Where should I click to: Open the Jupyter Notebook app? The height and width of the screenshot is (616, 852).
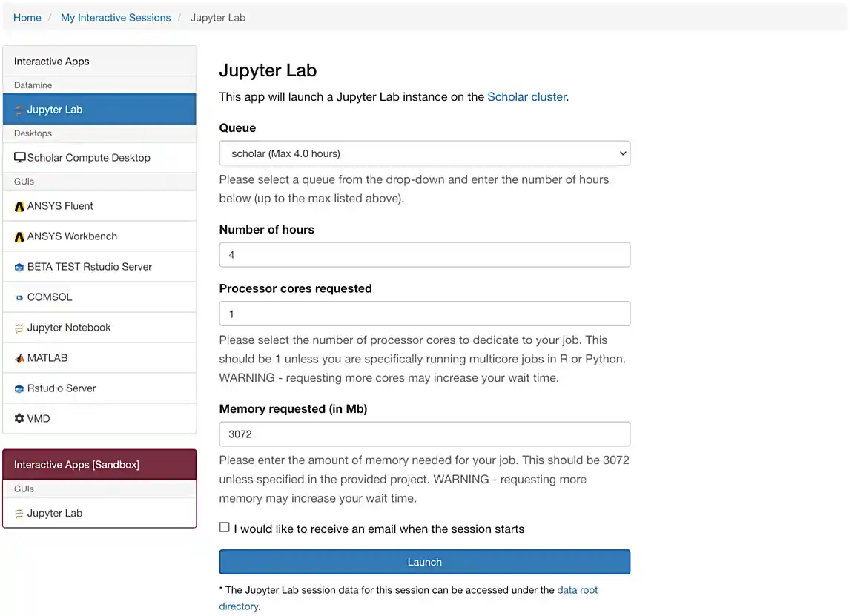click(67, 327)
